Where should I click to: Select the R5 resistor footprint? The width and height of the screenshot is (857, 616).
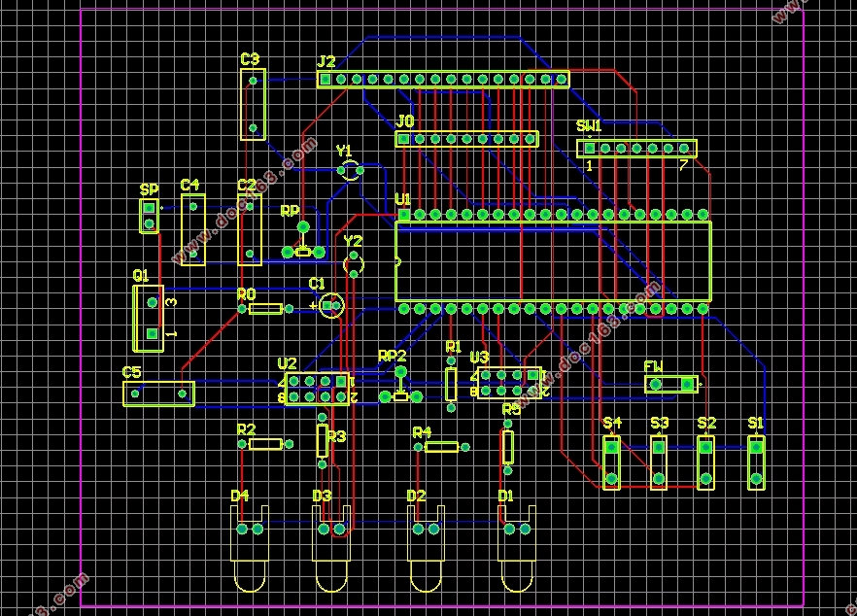[508, 447]
